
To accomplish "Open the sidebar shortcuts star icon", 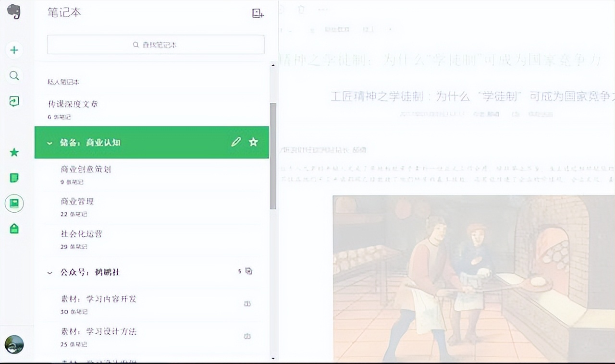I will coord(14,152).
